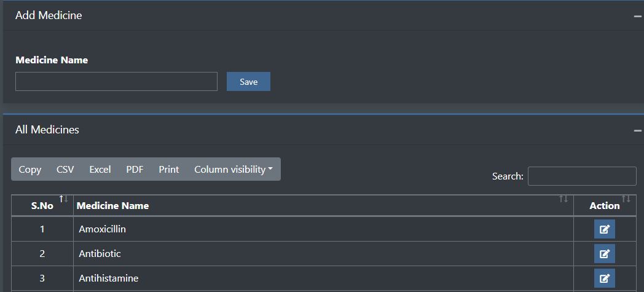Copy table data to clipboard
The width and height of the screenshot is (644, 292).
coord(30,169)
